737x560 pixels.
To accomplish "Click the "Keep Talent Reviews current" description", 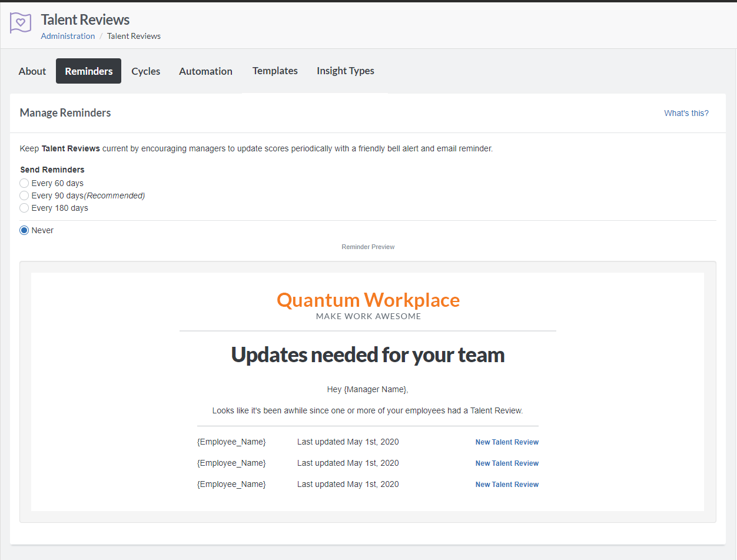I will coord(256,148).
